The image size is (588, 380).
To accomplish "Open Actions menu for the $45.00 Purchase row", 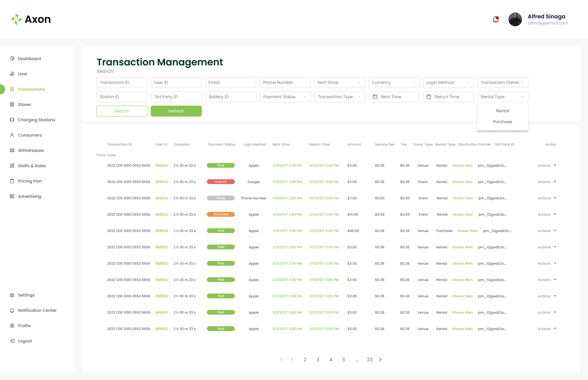I will click(x=547, y=231).
